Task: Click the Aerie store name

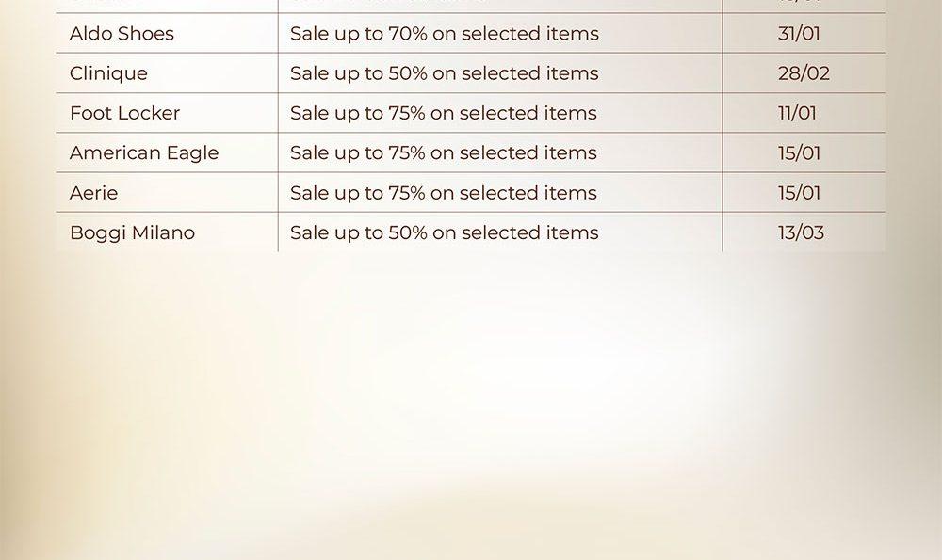Action: [x=94, y=193]
